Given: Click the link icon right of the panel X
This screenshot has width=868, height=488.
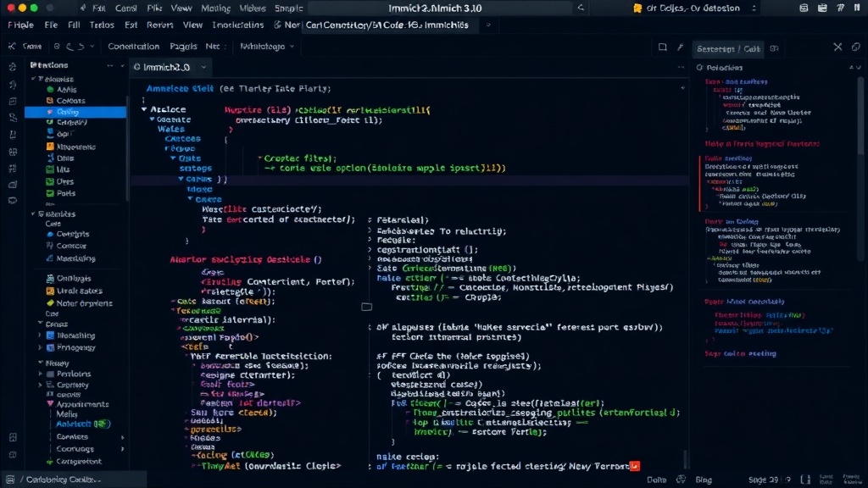Looking at the screenshot, I should [856, 47].
